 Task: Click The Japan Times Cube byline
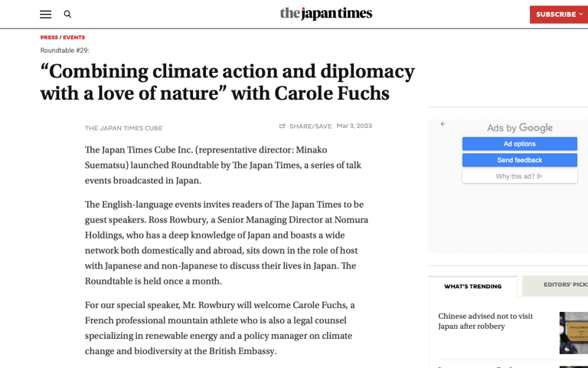[123, 128]
